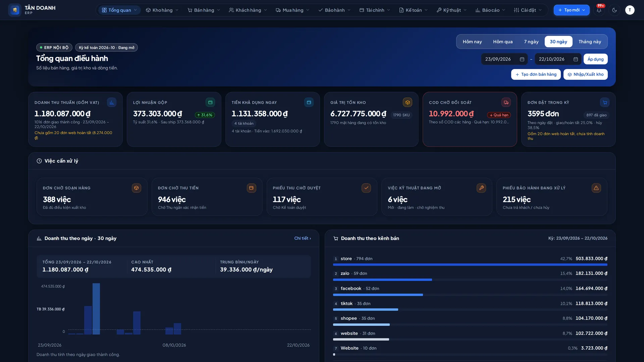Open calendar picker for start date
This screenshot has width=644, height=362.
[x=522, y=59]
